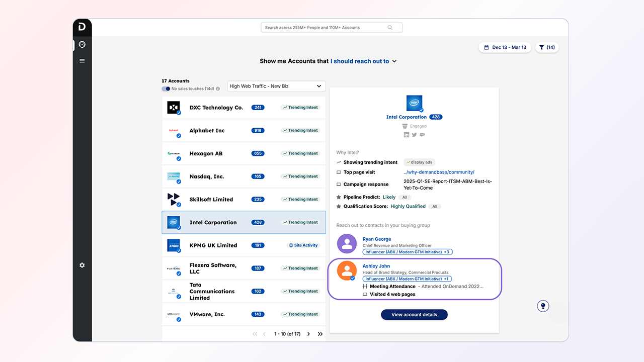Click the Intel logo in detail panel
The width and height of the screenshot is (644, 362).
(414, 103)
